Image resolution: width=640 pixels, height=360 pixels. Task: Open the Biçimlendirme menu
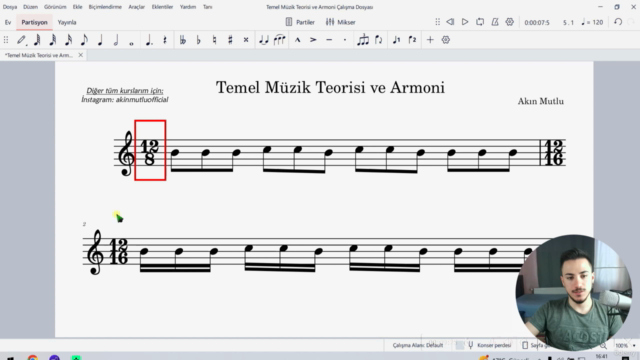pos(105,7)
